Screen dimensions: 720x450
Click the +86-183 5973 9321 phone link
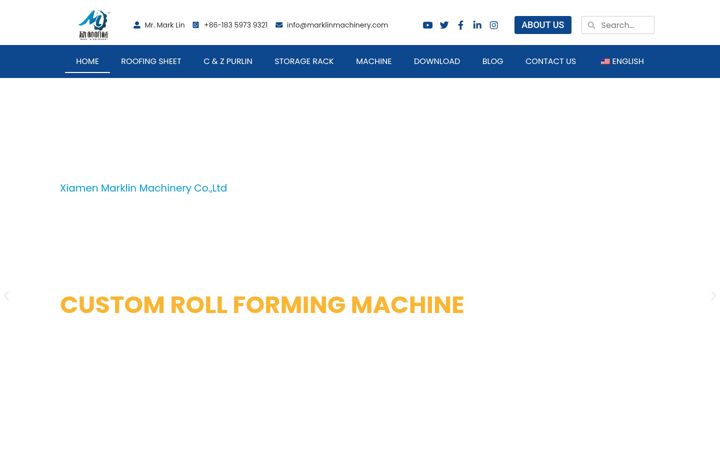(236, 25)
